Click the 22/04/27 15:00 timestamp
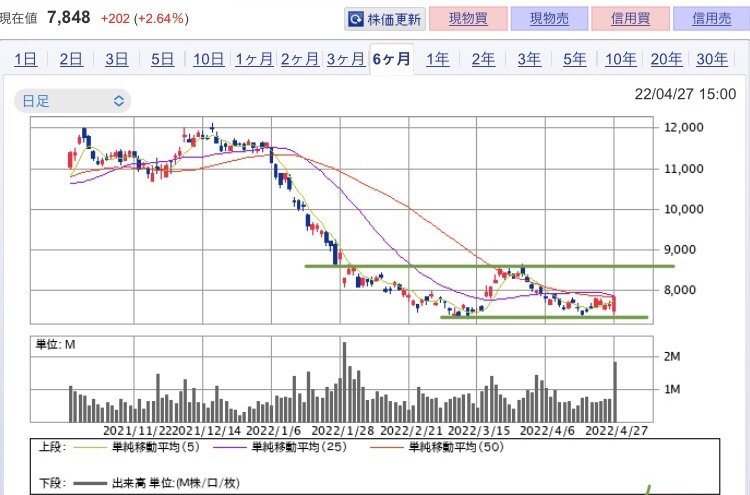 [685, 94]
